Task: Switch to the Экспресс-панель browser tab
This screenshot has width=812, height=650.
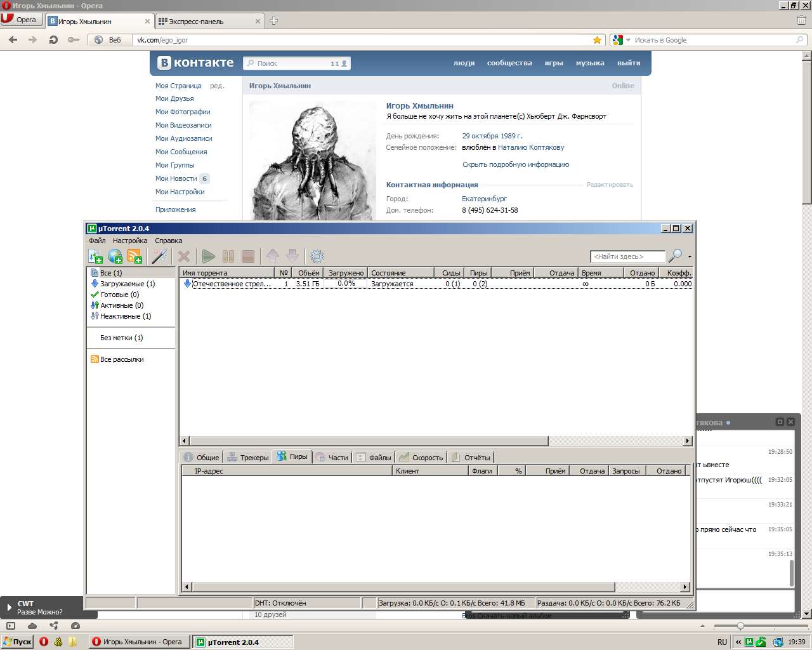Action: click(209, 21)
